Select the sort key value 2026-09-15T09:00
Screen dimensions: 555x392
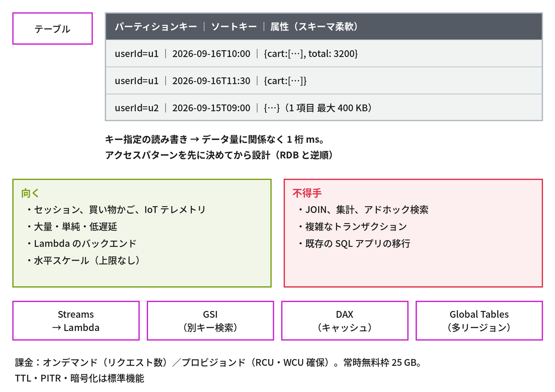(211, 108)
